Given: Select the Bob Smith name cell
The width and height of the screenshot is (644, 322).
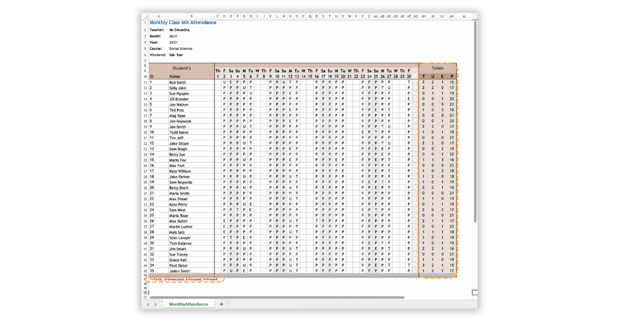Looking at the screenshot, I should [x=178, y=83].
